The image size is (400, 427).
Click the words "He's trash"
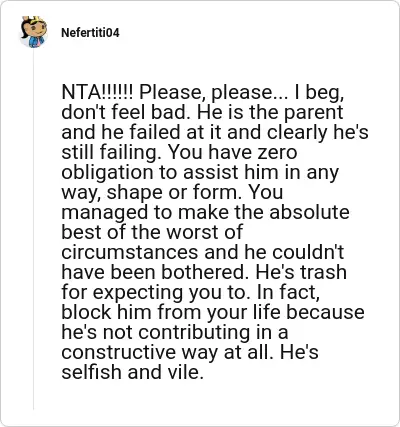(301, 272)
